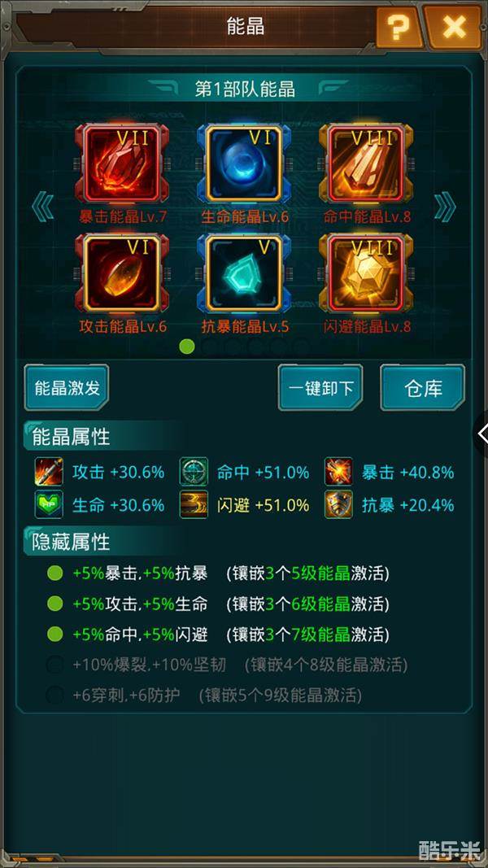Close the 能晶 window with X
Screen dimensions: 488x868
click(x=454, y=27)
